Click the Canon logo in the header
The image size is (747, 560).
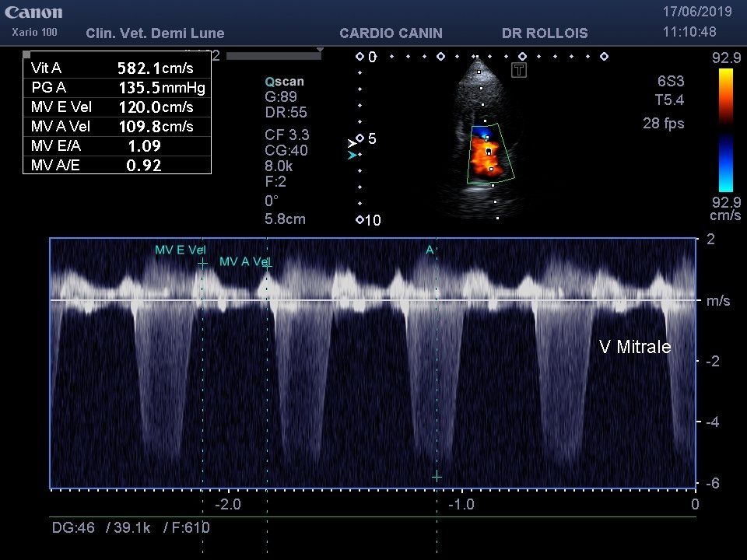33,12
